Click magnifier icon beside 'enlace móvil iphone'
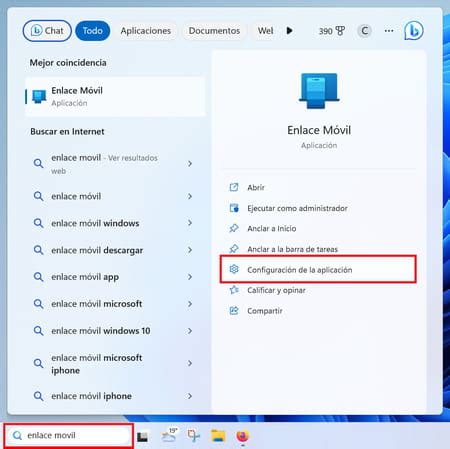450x449 pixels. click(x=39, y=396)
